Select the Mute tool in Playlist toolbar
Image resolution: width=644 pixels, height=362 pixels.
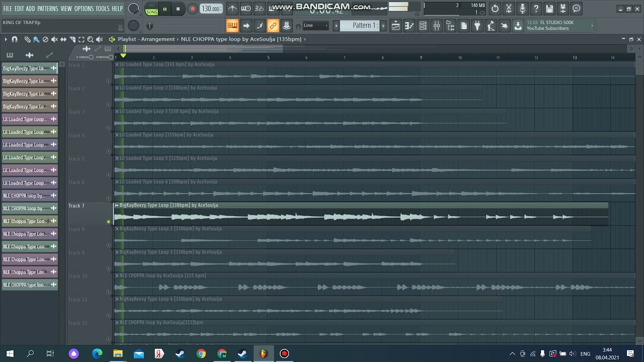pos(54,39)
